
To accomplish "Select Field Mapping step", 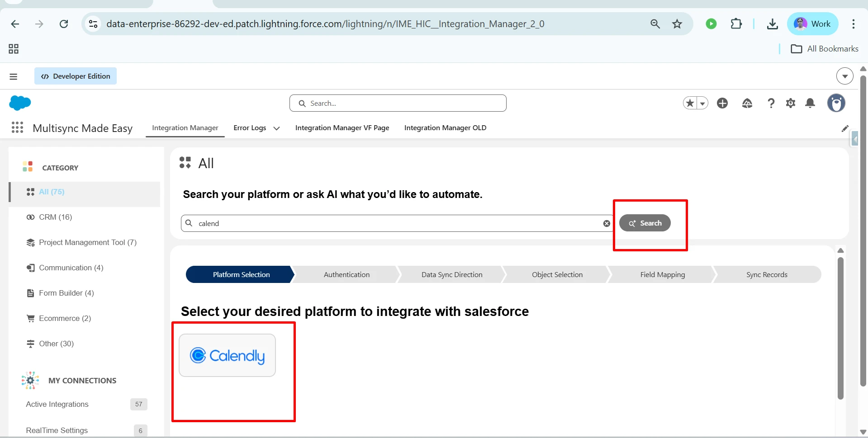I will coord(663,274).
